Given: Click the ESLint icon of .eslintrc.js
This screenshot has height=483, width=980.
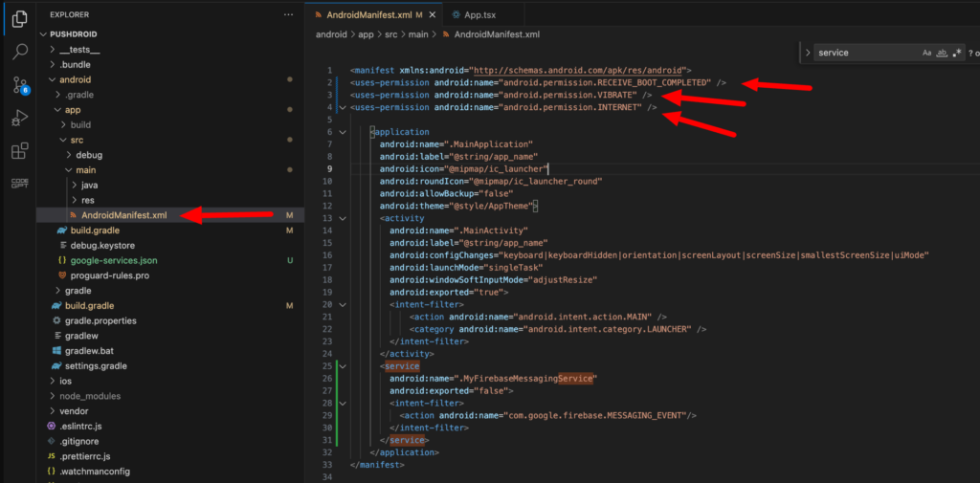Looking at the screenshot, I should [x=52, y=427].
